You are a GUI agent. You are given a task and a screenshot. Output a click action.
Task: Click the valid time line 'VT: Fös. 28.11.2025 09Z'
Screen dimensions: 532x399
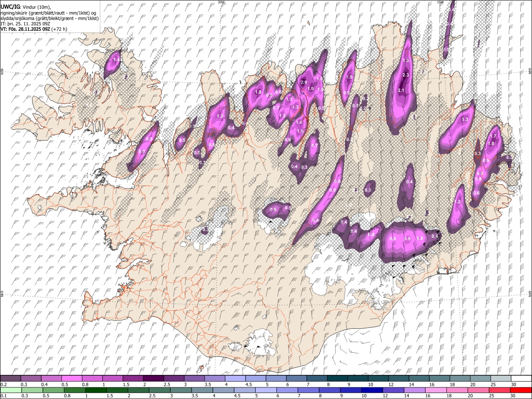point(25,29)
